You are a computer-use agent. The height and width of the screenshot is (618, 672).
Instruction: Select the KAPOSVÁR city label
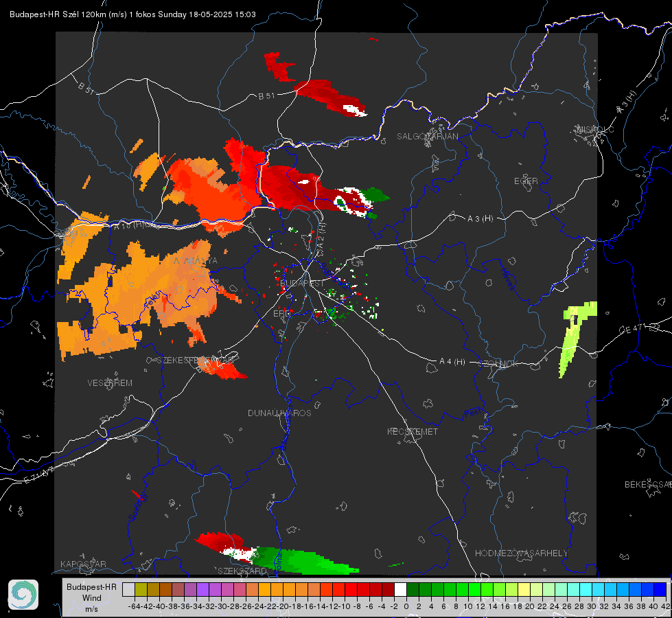point(83,564)
